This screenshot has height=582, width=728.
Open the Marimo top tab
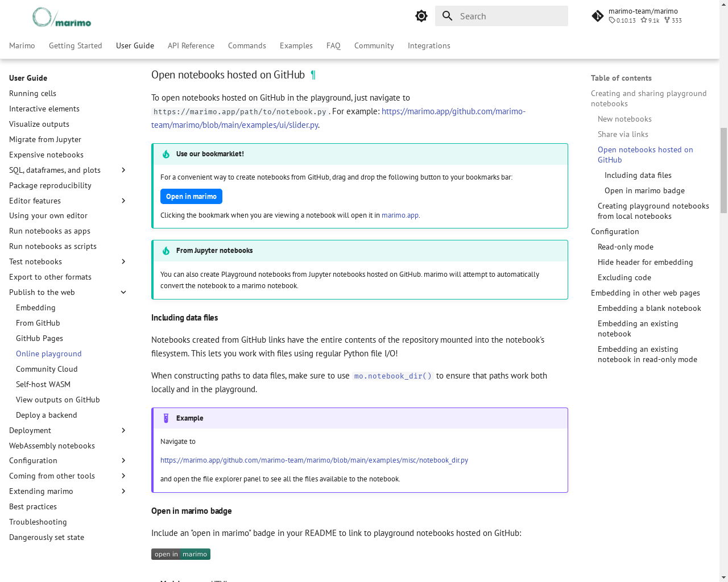pyautogui.click(x=22, y=45)
